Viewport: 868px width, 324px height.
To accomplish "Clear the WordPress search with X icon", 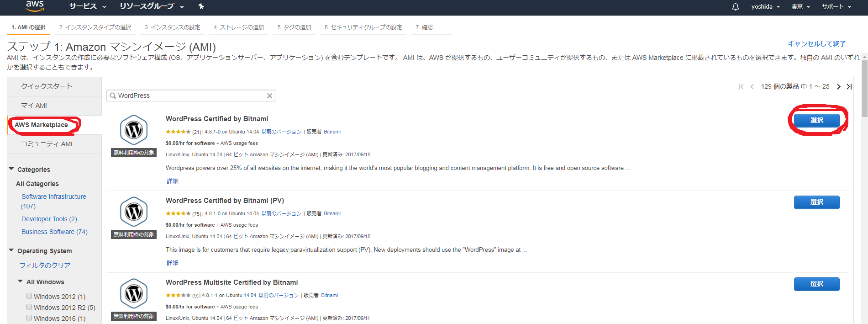I will tap(269, 96).
